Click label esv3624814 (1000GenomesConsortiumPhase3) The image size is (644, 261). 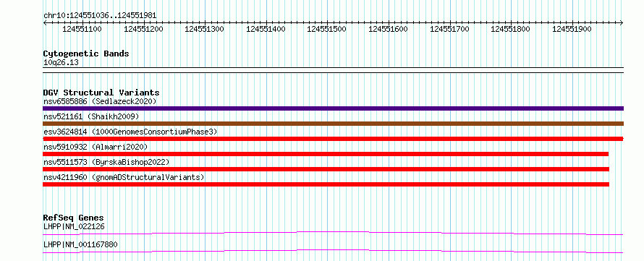coord(130,132)
